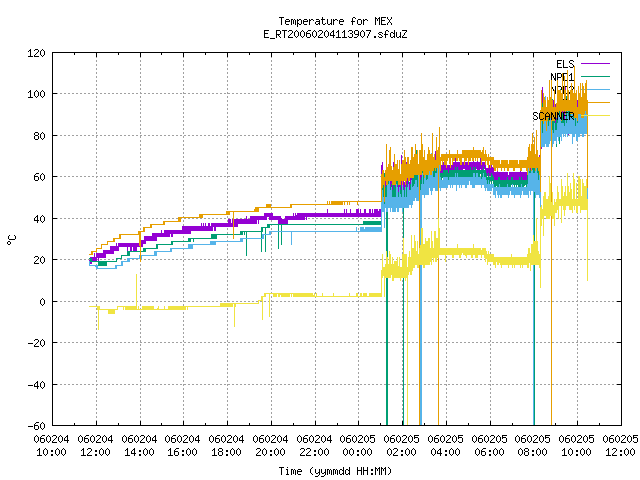Click the NPD1 legend label
Viewport: 640px width, 480px height.
tap(562, 77)
